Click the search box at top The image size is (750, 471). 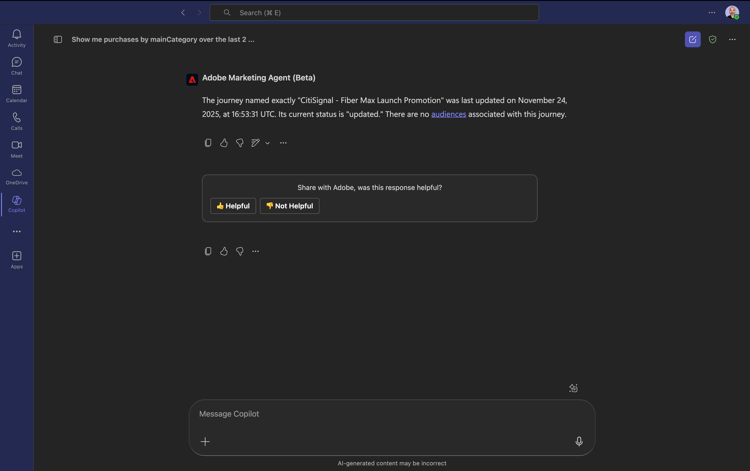(x=374, y=12)
